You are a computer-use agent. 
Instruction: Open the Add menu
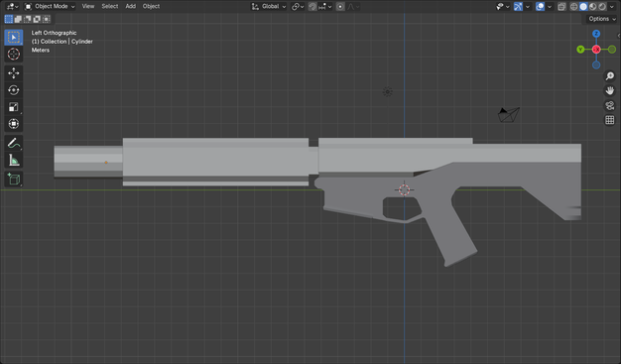(x=130, y=6)
